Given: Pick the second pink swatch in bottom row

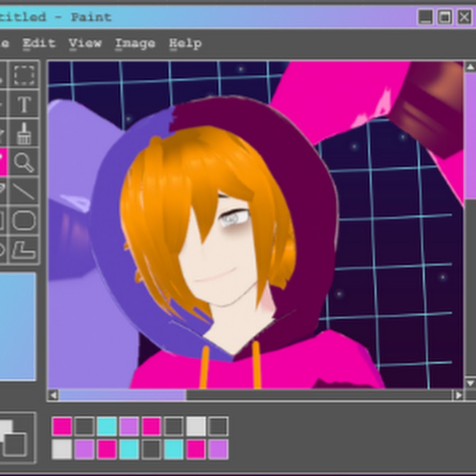Looking at the screenshot, I should point(196,449).
